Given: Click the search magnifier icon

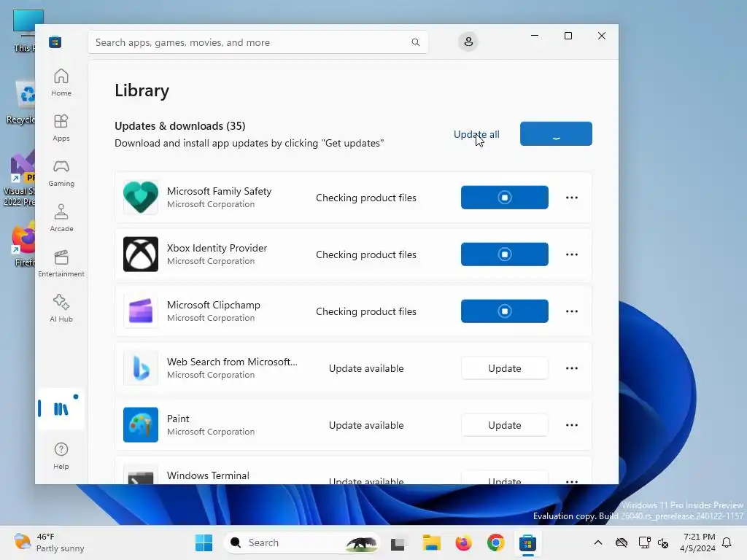Looking at the screenshot, I should pyautogui.click(x=415, y=42).
